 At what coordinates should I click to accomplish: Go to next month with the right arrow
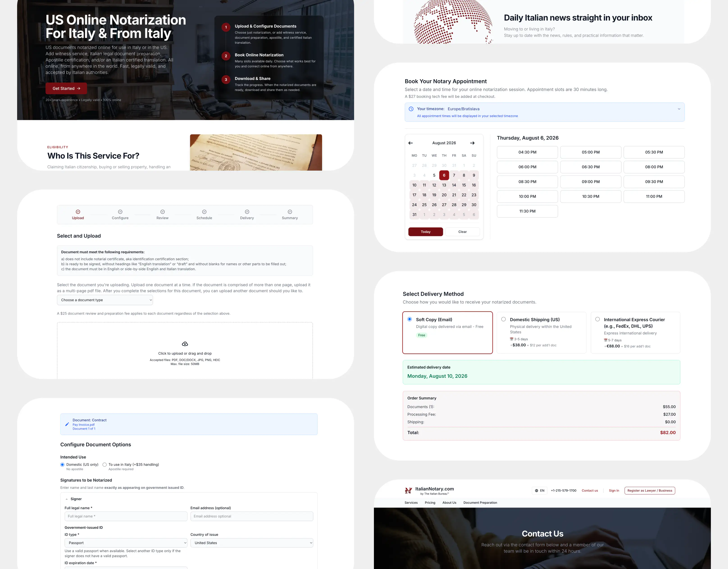pyautogui.click(x=472, y=143)
